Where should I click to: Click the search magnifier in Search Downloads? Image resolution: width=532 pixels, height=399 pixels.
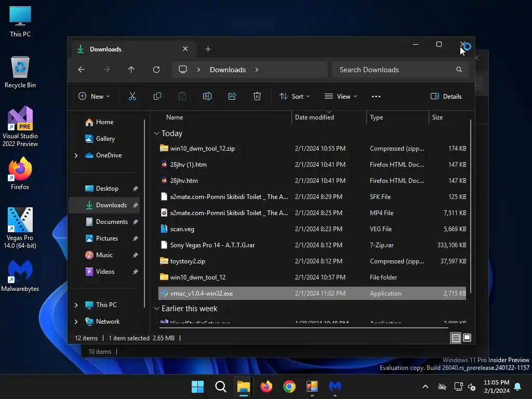click(x=459, y=70)
